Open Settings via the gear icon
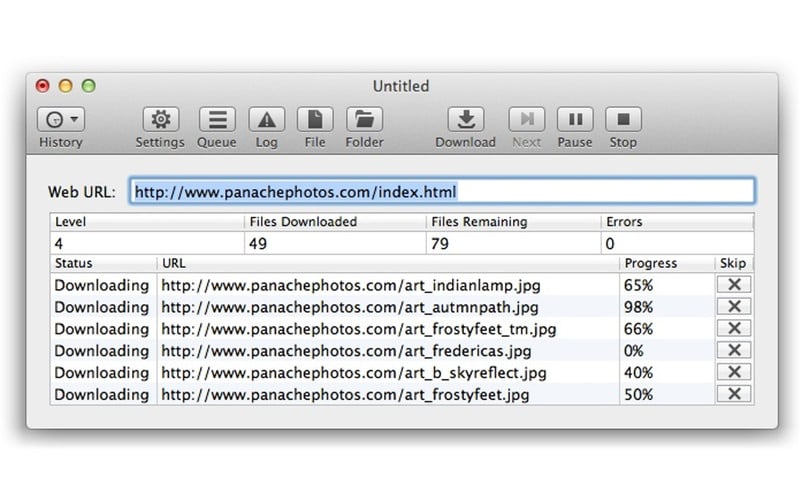Screen dimensions: 800x500 (x=161, y=119)
